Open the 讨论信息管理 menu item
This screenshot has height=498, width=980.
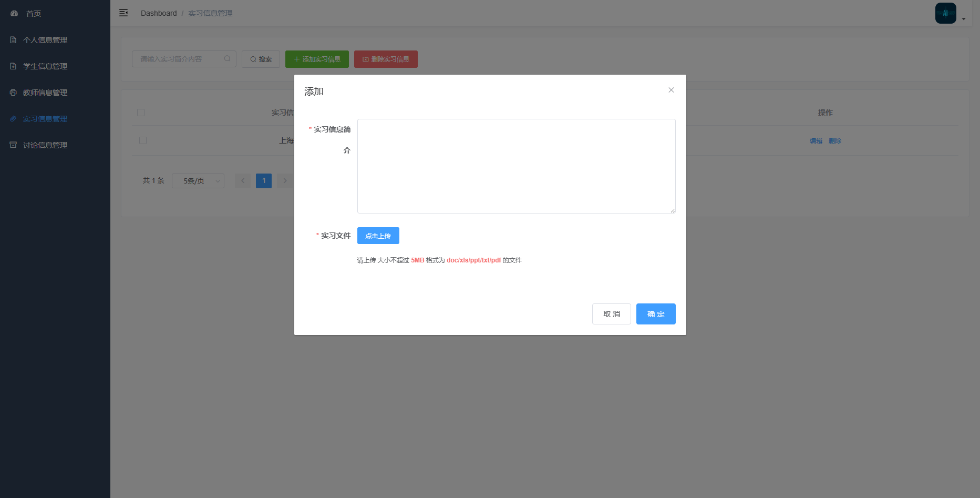pyautogui.click(x=45, y=145)
